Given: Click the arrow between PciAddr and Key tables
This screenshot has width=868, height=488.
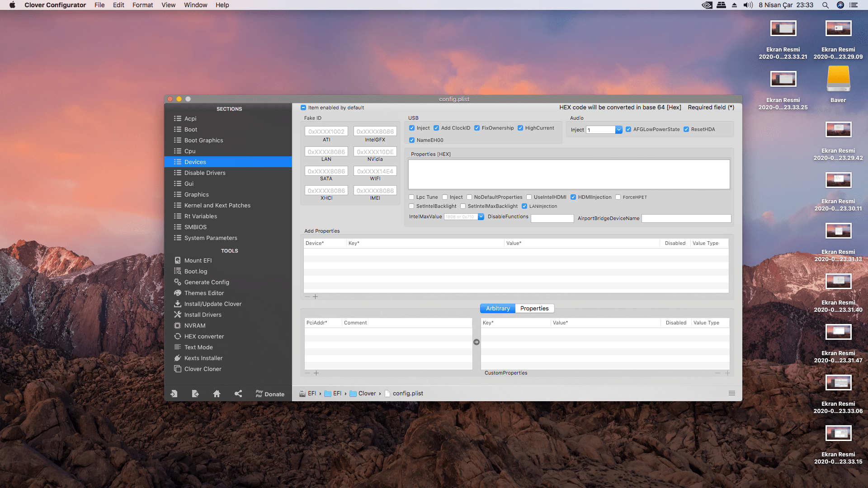Looking at the screenshot, I should 476,342.
